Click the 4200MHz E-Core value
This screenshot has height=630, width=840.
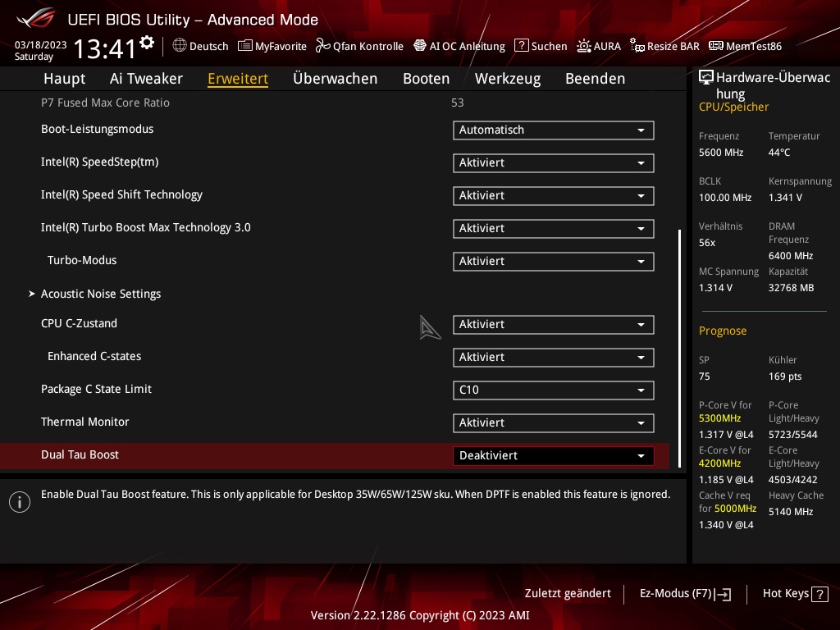point(719,463)
